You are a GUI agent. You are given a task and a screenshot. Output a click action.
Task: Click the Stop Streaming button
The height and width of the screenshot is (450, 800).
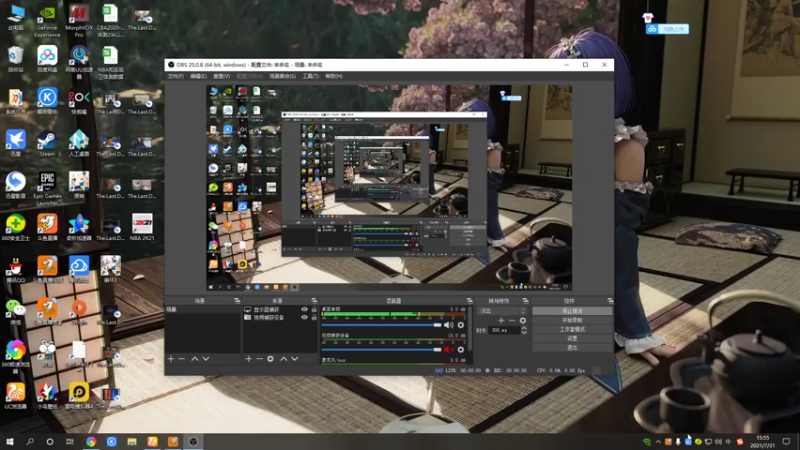[x=572, y=311]
